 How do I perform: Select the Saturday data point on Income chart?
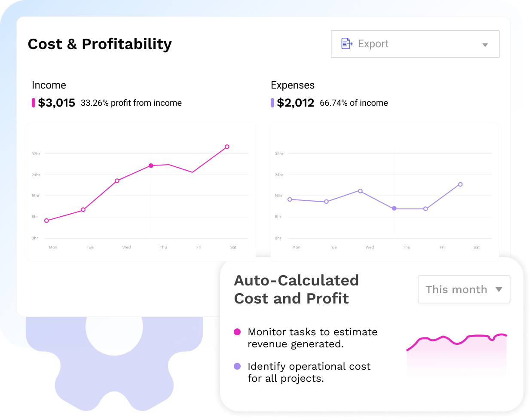(227, 147)
